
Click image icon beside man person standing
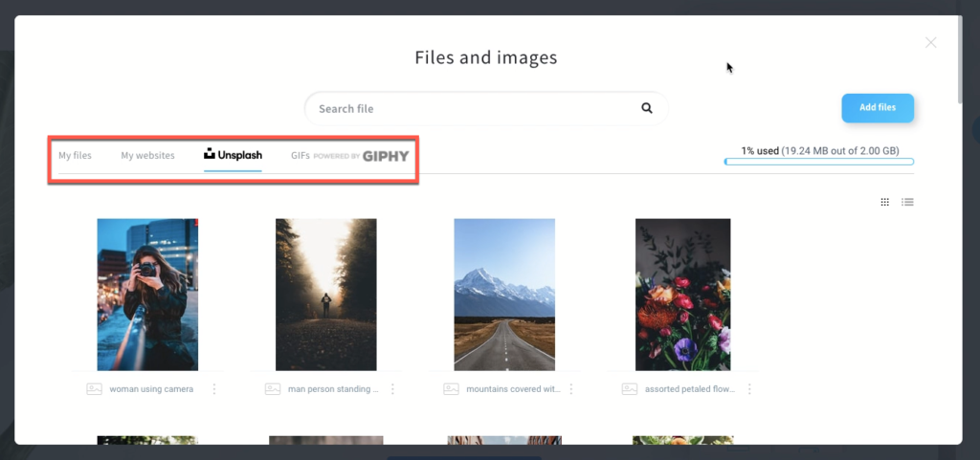[273, 389]
